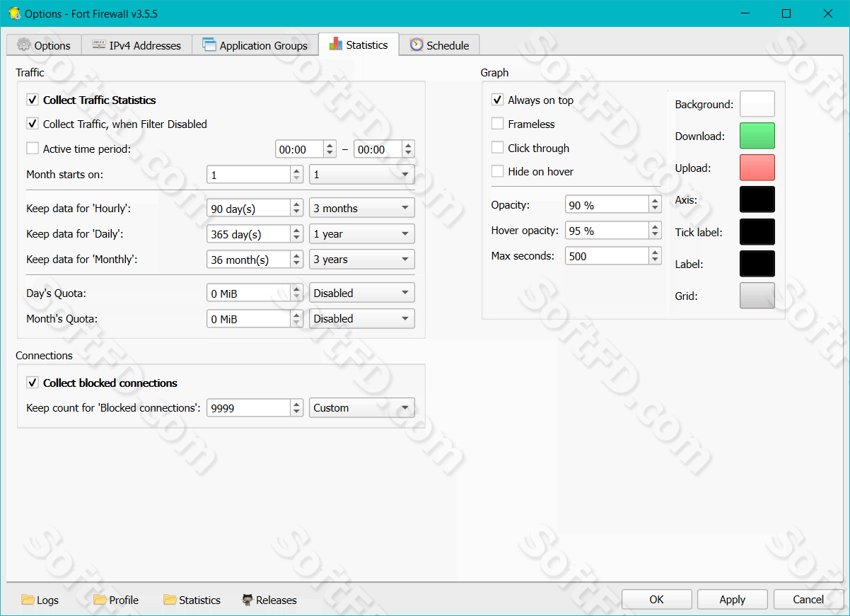Screen dimensions: 850x616
Task: Pick the Axis color swatch
Action: tap(757, 199)
